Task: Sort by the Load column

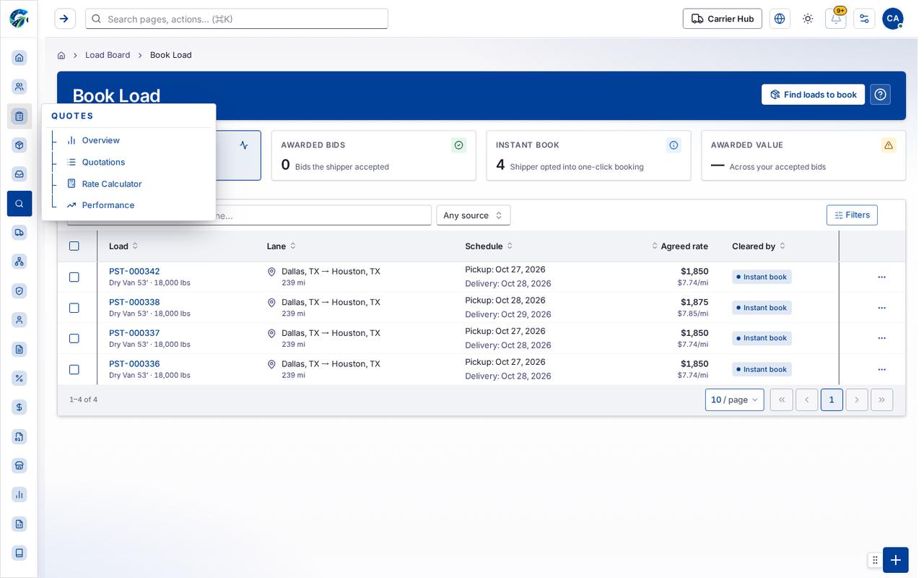Action: [123, 246]
